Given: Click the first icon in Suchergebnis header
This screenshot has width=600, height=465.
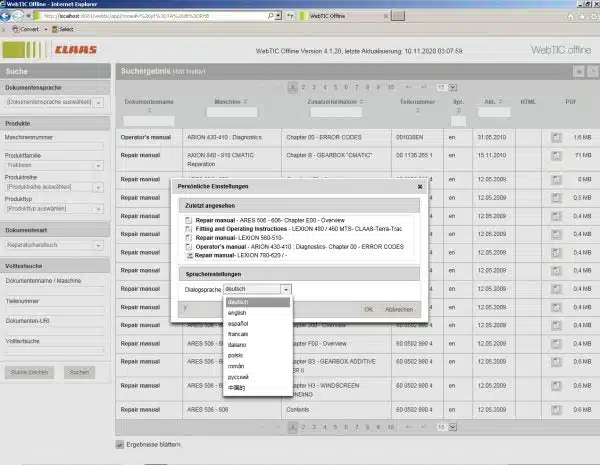Looking at the screenshot, I should [579, 71].
